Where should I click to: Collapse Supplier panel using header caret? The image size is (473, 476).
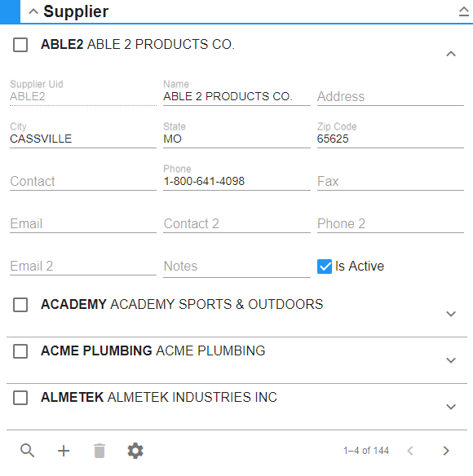coord(33,12)
